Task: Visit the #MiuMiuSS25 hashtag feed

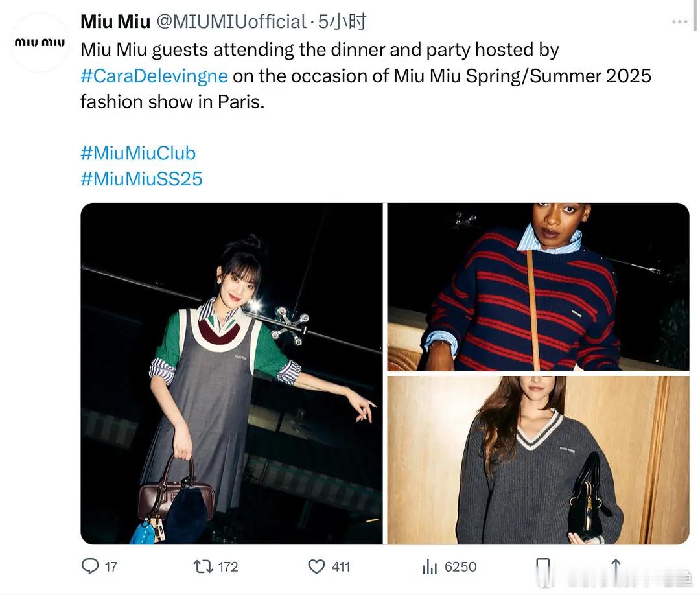Action: [x=139, y=179]
